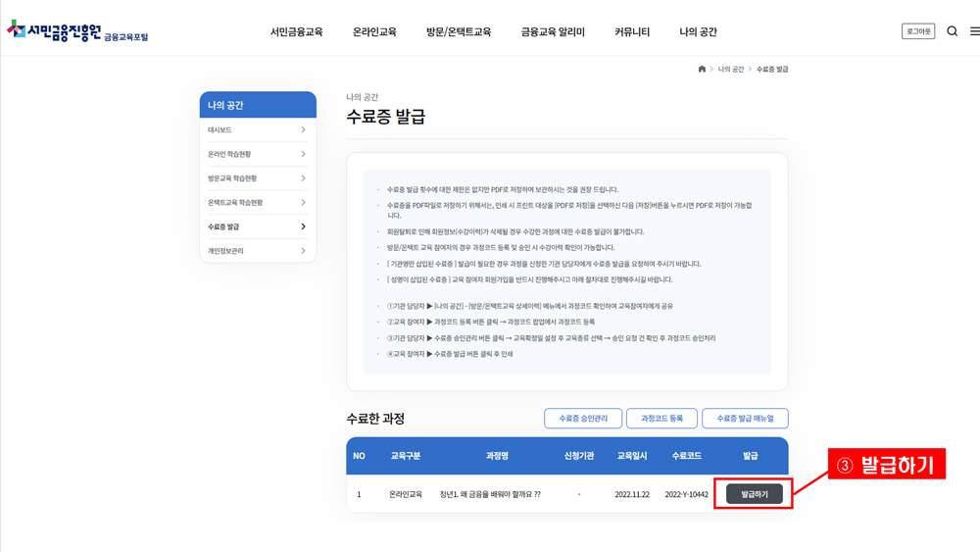
Task: Select 온라인 학습현황 in the sidebar
Action: click(x=228, y=154)
